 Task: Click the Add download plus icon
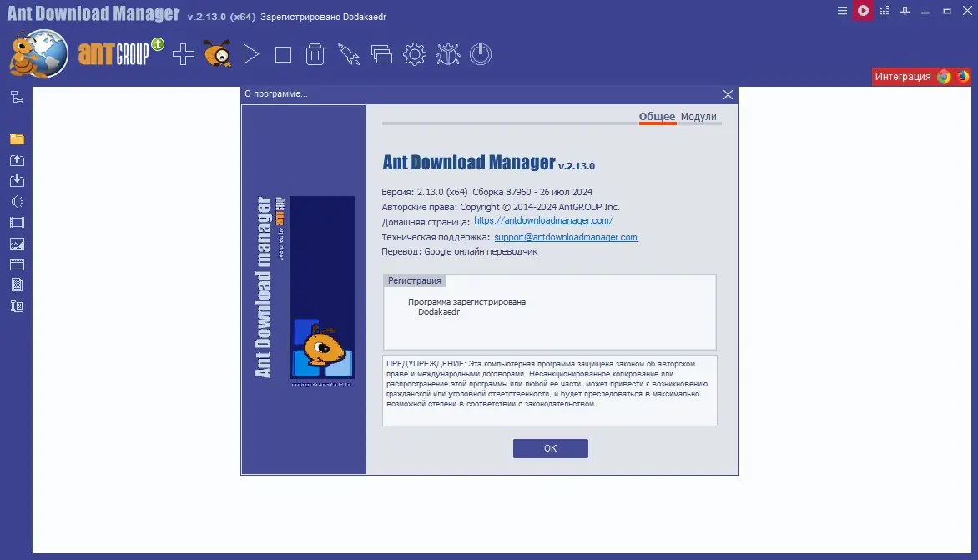click(184, 54)
